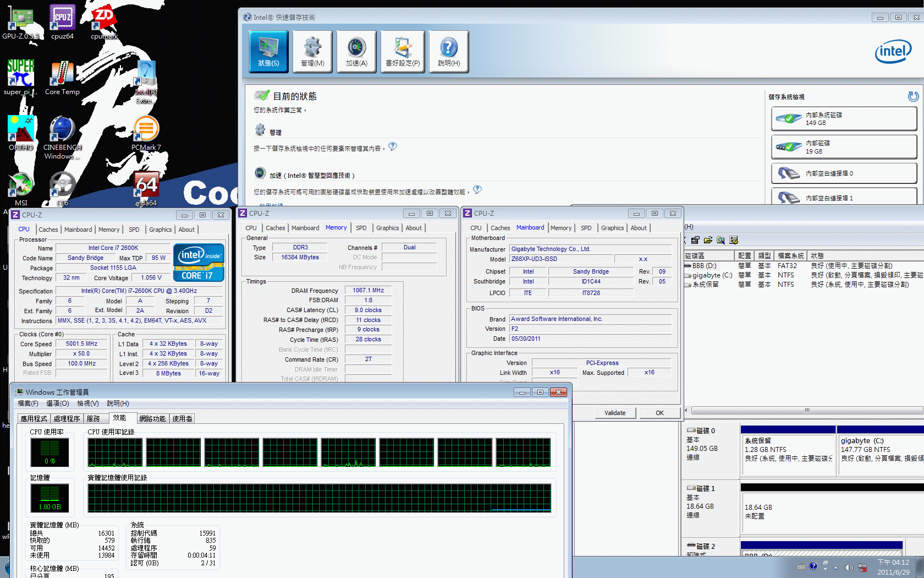Switch to CPU tab in middle CPU-Z Memory window
Image resolution: width=924 pixels, height=578 pixels.
pyautogui.click(x=251, y=228)
